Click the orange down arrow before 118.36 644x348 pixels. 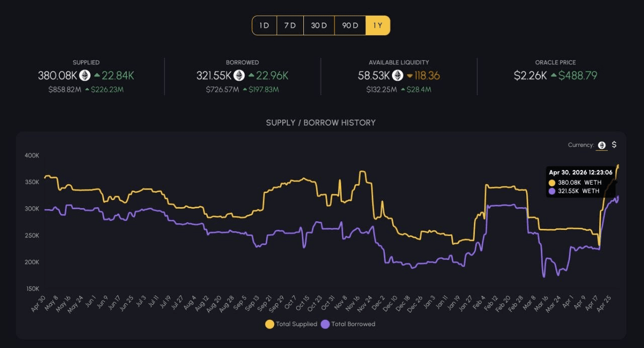click(x=410, y=75)
